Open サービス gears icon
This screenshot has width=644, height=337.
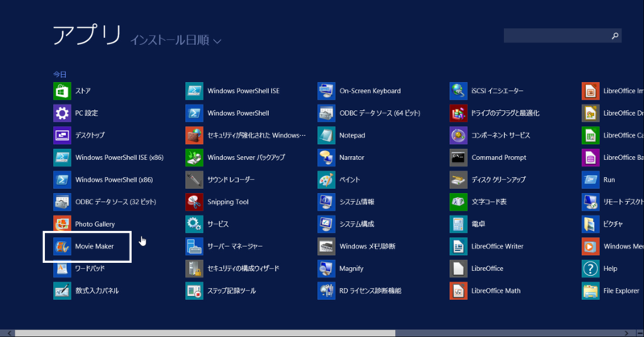(194, 224)
